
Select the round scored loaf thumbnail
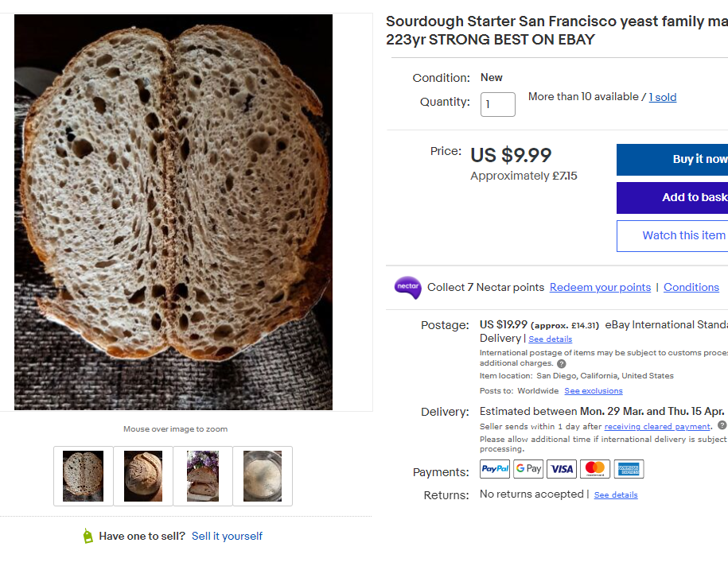(143, 476)
